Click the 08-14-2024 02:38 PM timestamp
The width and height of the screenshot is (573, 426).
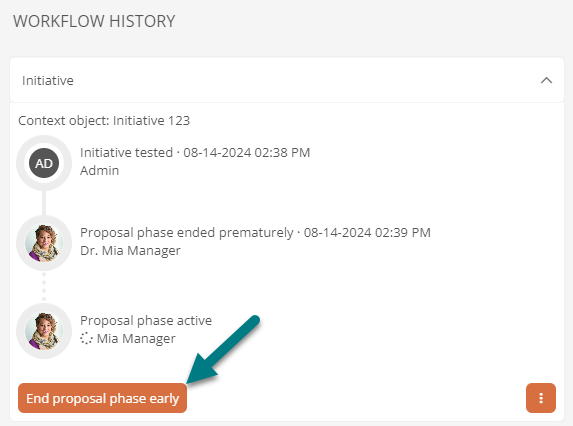(247, 152)
